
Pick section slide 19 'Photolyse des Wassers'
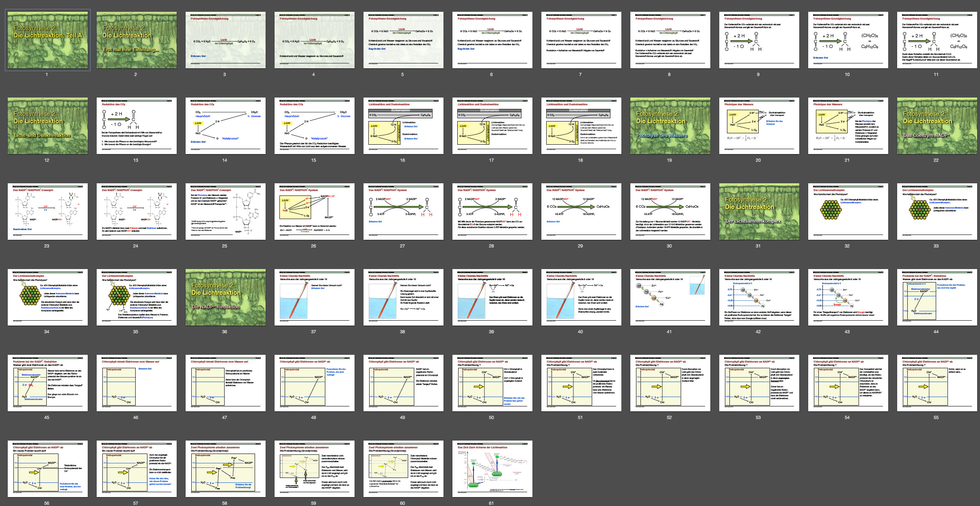(x=670, y=126)
